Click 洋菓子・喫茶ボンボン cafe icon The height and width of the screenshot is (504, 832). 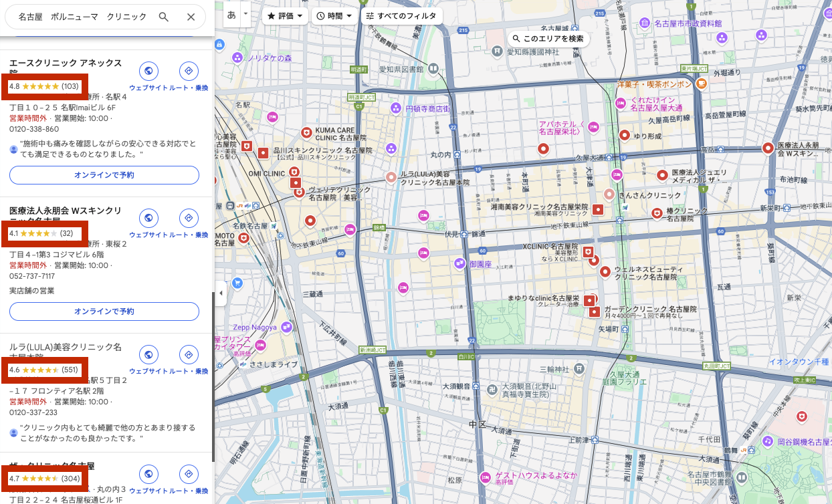(x=701, y=84)
